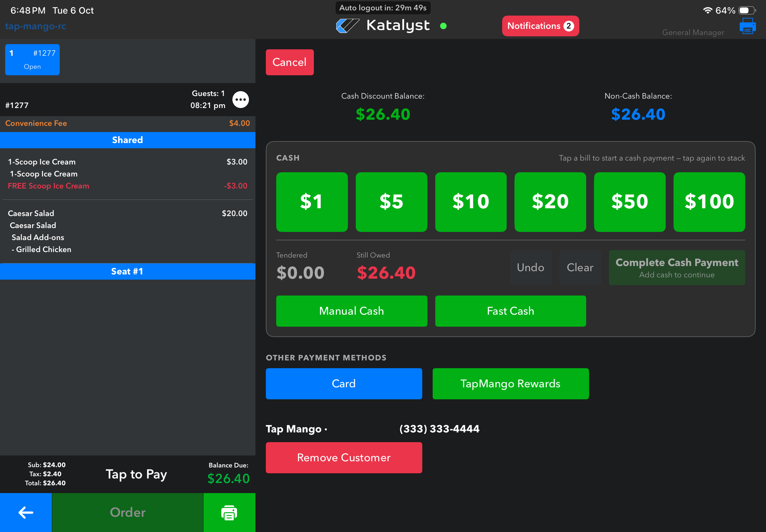Clear the tendered cash amount
This screenshot has width=766, height=532.
[580, 268]
